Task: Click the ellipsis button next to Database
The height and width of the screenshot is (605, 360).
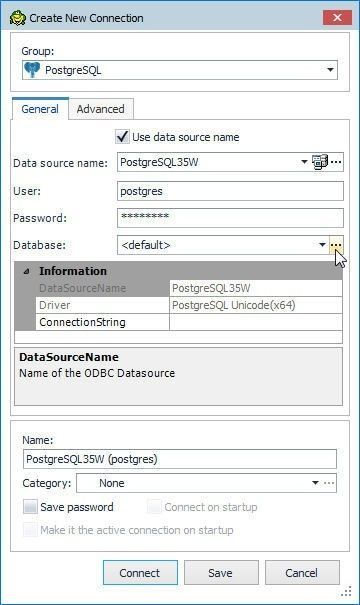Action: click(x=336, y=245)
